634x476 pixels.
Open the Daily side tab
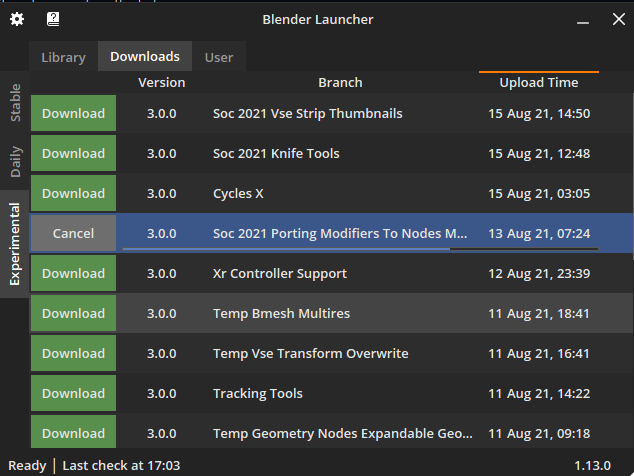(x=15, y=161)
